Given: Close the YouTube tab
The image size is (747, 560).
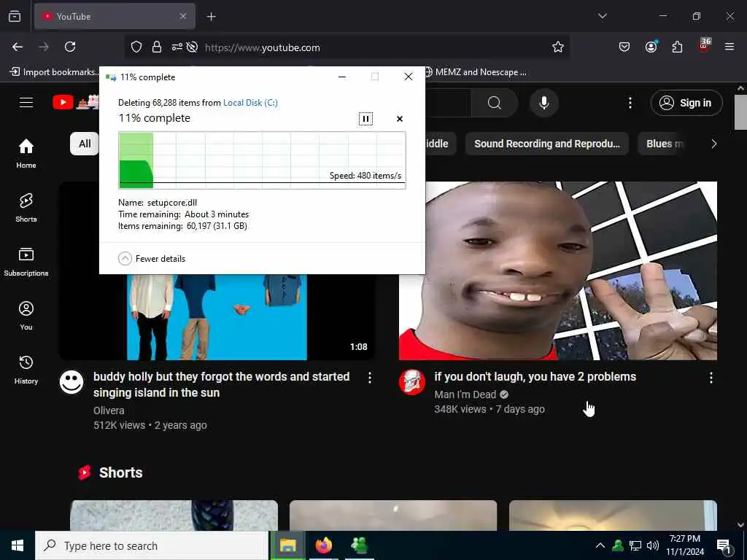Looking at the screenshot, I should coord(183,16).
